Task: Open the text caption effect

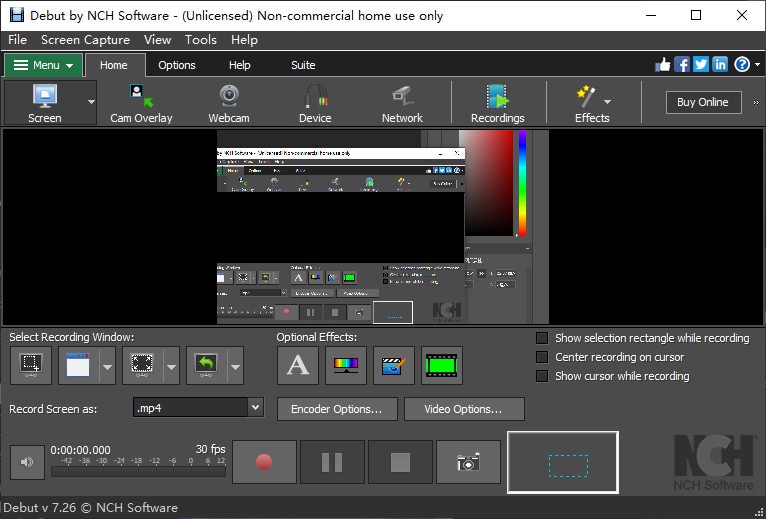Action: click(x=298, y=366)
